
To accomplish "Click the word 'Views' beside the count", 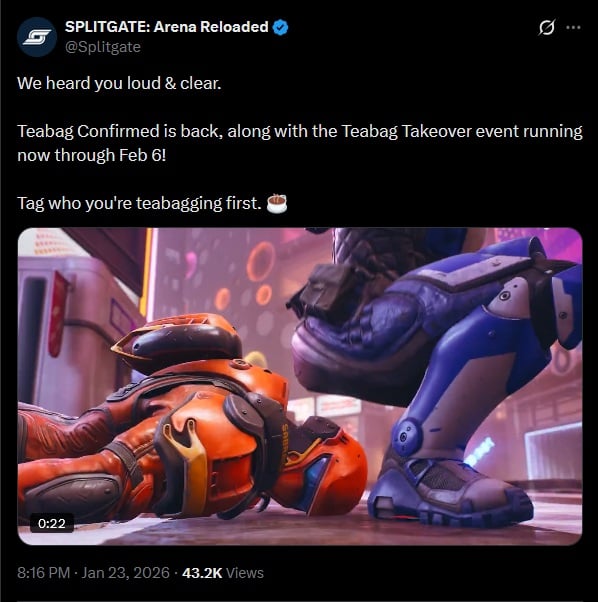I will [245, 573].
